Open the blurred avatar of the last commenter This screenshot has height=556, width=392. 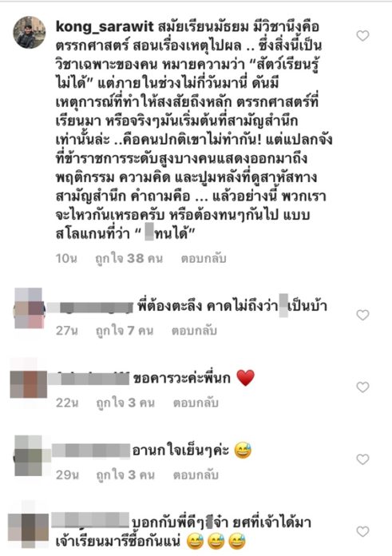click(29, 526)
